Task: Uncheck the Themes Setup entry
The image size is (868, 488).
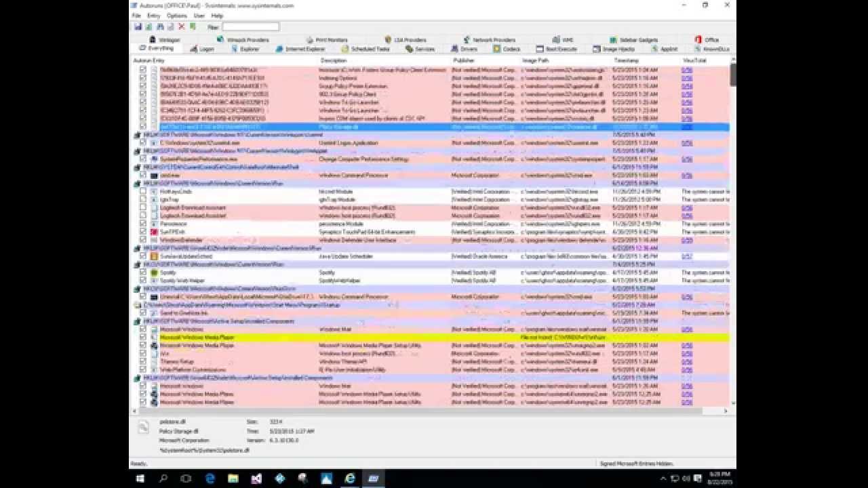Action: pyautogui.click(x=143, y=362)
